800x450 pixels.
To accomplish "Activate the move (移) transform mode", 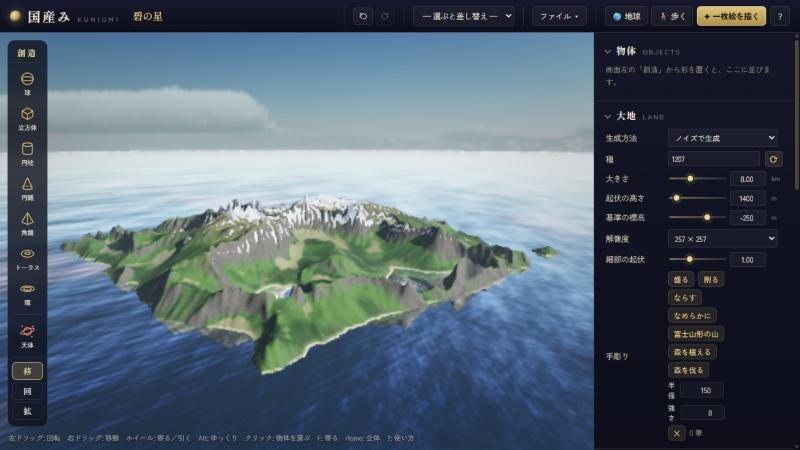I will (27, 371).
